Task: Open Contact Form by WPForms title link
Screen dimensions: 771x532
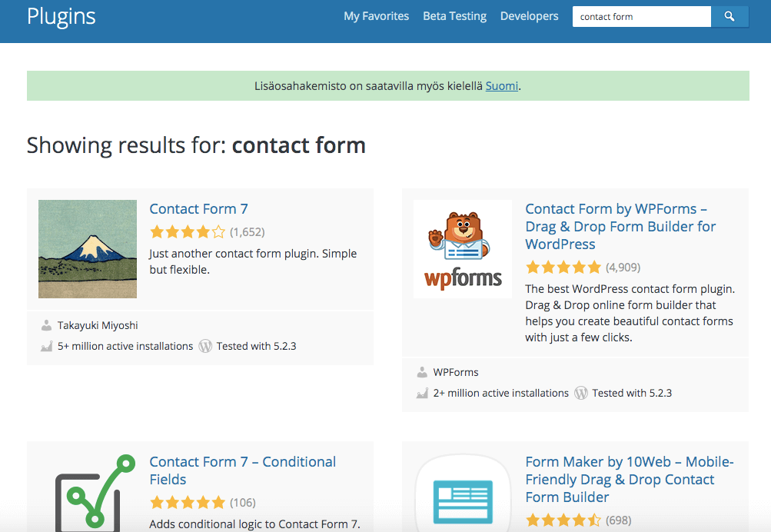Action: pyautogui.click(x=620, y=226)
